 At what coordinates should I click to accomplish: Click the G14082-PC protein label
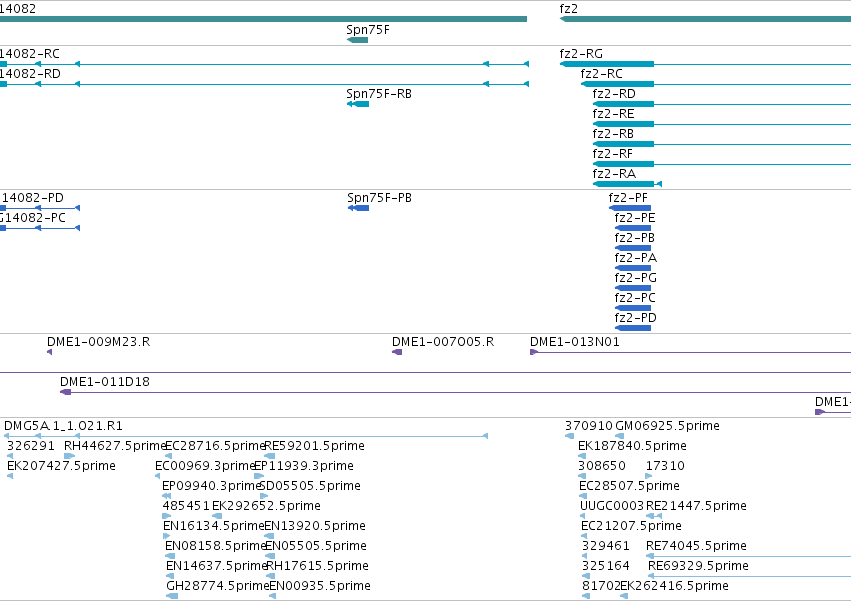coord(33,218)
